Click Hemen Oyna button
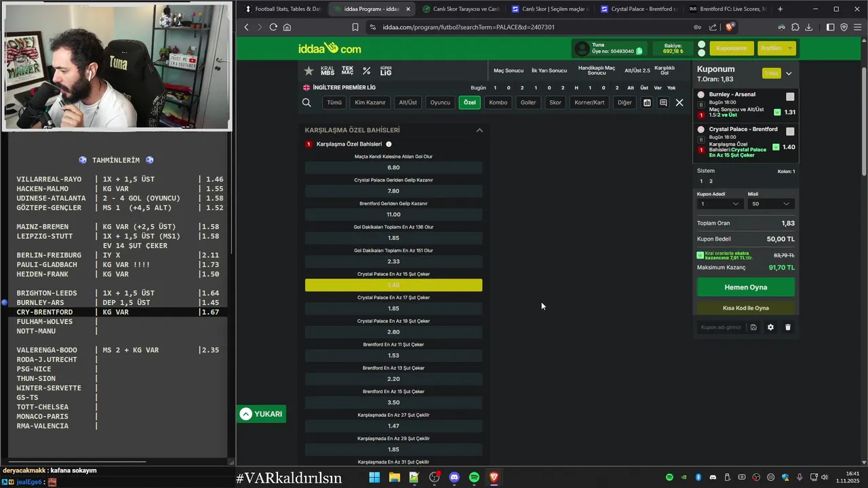Image resolution: width=868 pixels, height=488 pixels. (746, 287)
